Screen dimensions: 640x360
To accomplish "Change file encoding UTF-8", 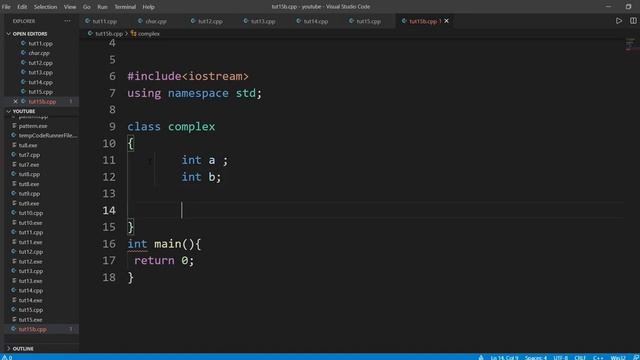I will (x=560, y=357).
